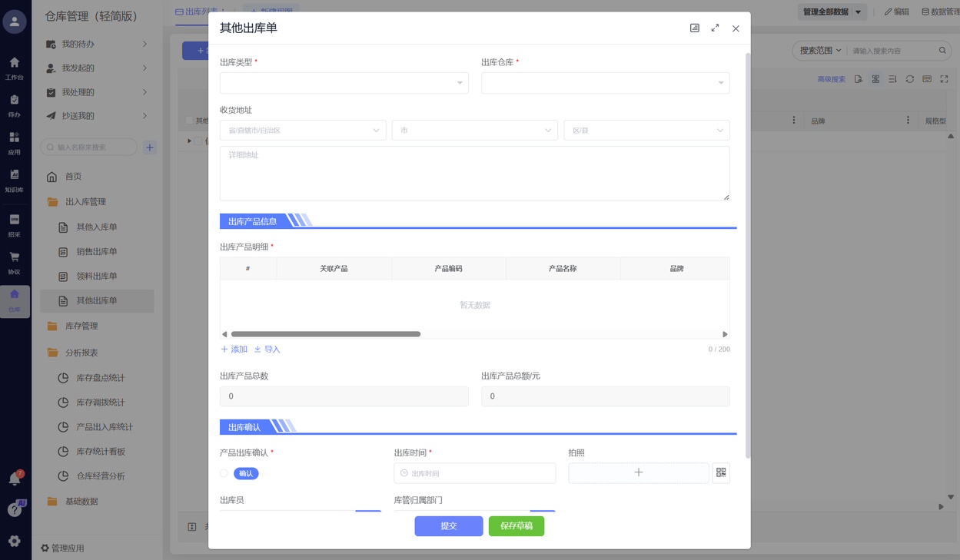Click the QR code scan icon beside 拍照
Screen dimensions: 960x560
click(x=720, y=472)
